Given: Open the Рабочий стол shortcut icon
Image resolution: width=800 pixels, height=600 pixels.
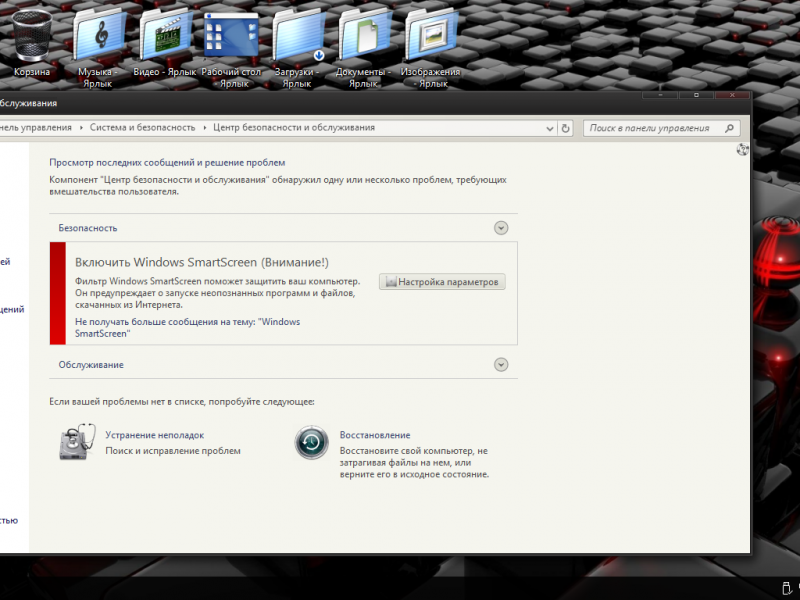Looking at the screenshot, I should [231, 35].
